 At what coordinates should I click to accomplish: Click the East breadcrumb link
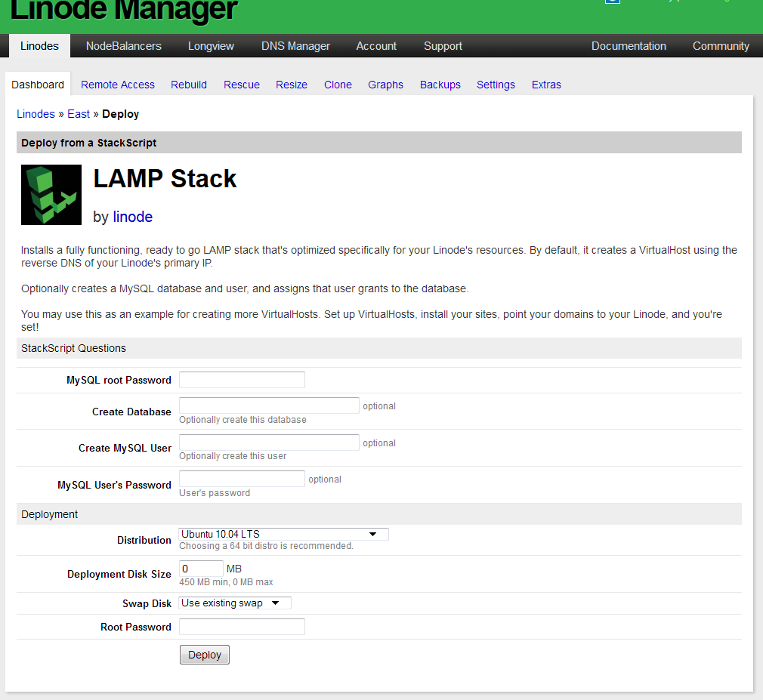click(79, 114)
